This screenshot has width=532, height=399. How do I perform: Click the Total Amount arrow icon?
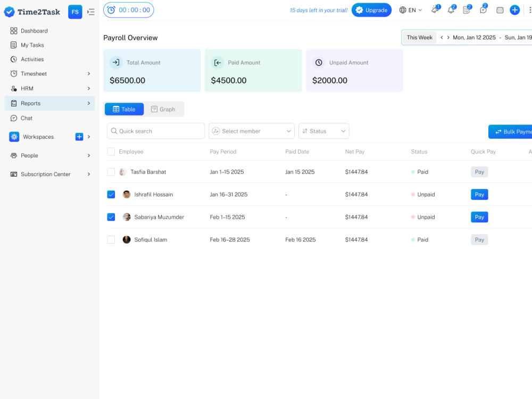[x=116, y=62]
